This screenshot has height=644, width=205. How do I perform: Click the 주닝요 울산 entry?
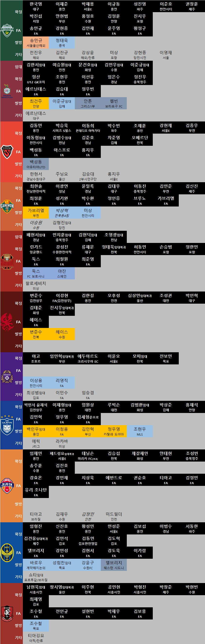click(62, 176)
